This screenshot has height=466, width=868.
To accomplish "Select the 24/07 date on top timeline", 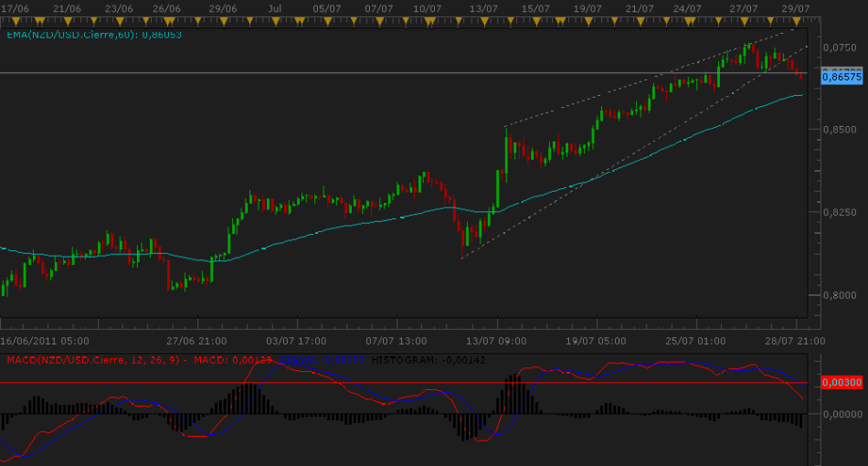I will point(686,8).
